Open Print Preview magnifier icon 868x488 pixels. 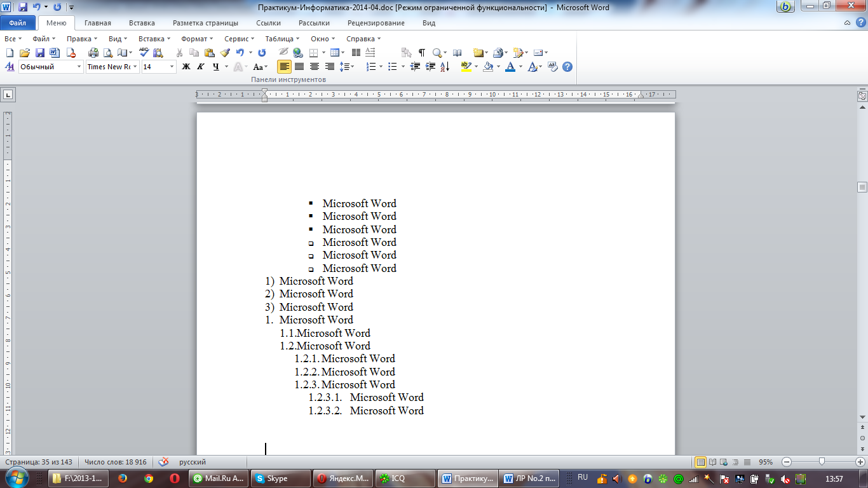point(107,53)
